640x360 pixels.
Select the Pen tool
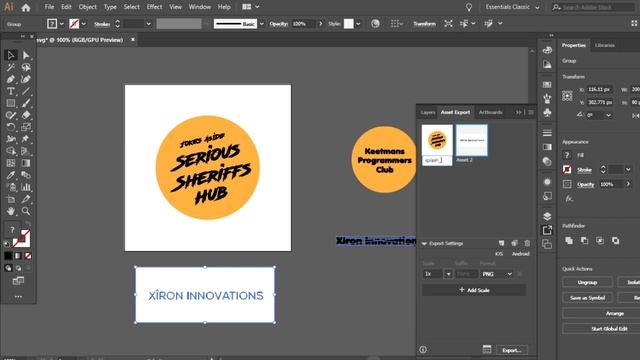pyautogui.click(x=11, y=79)
